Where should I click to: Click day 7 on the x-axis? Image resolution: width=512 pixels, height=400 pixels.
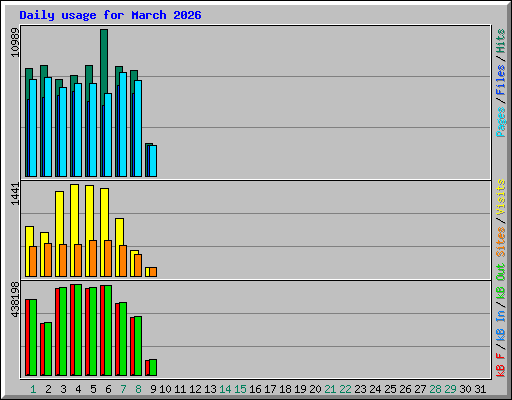click(123, 389)
